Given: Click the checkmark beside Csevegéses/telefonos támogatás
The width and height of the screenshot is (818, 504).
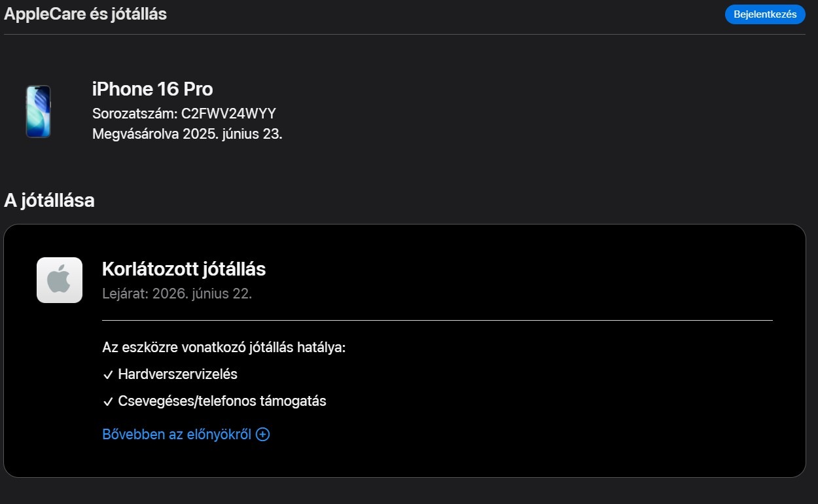Looking at the screenshot, I should 108,402.
